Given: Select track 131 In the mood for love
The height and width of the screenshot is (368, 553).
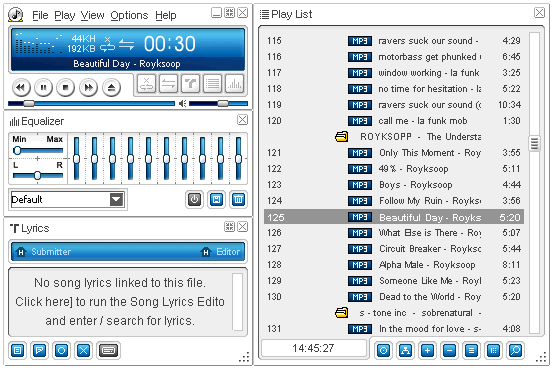Looking at the screenshot, I should pos(394,329).
